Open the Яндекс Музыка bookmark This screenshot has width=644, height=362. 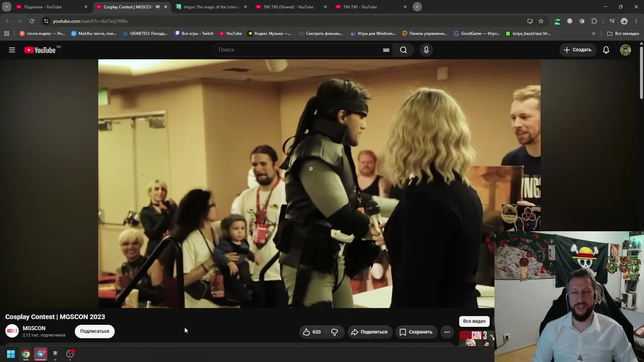tap(269, 34)
